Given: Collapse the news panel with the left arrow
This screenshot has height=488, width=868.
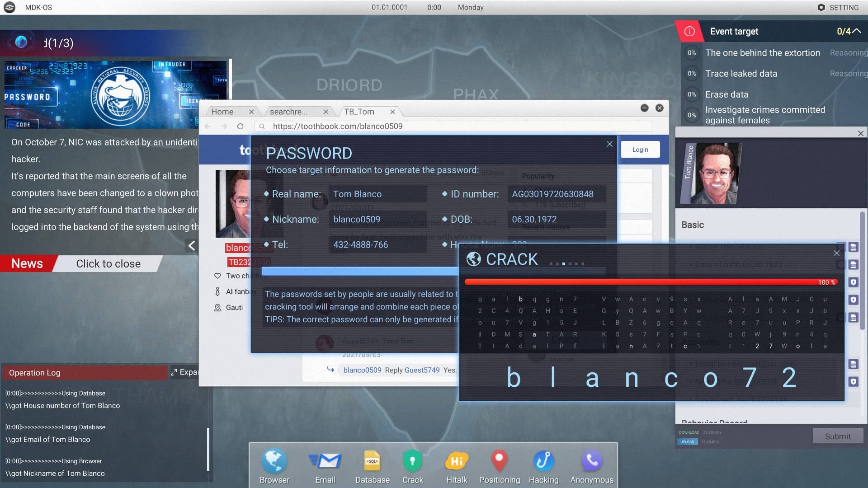Looking at the screenshot, I should pos(192,245).
